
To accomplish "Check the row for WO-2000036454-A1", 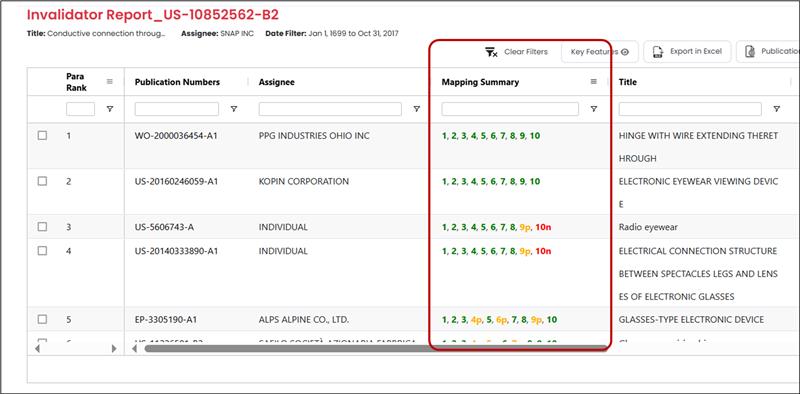I will pos(42,135).
